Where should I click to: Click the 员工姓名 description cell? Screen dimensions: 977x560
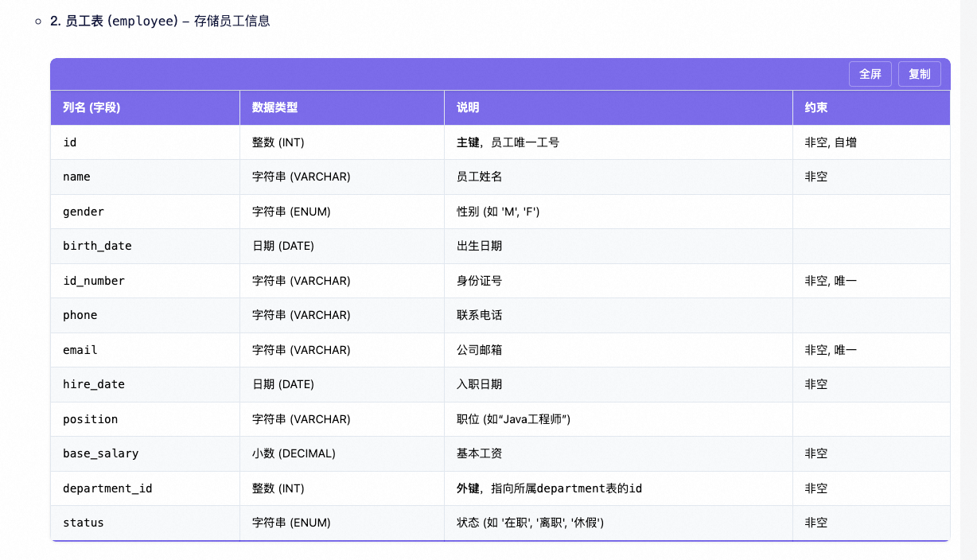coord(618,177)
